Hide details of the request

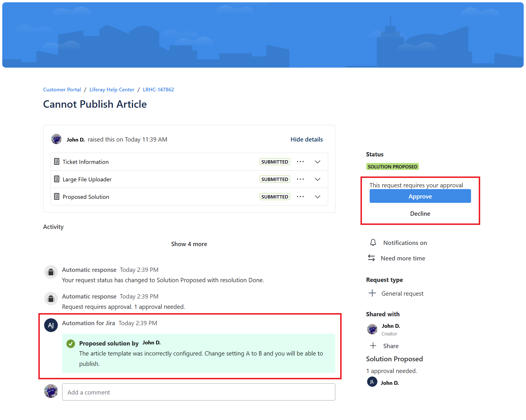pos(306,140)
